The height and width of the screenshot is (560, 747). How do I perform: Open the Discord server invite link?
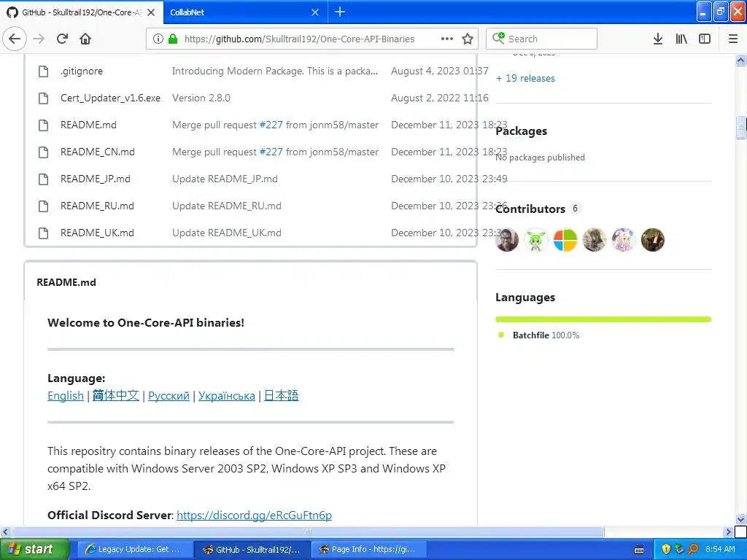(x=254, y=516)
